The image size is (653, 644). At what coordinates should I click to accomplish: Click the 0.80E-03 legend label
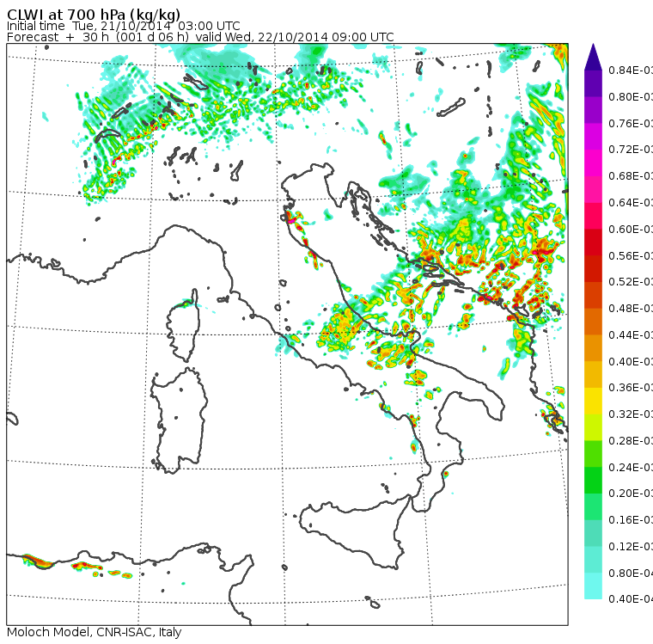631,96
